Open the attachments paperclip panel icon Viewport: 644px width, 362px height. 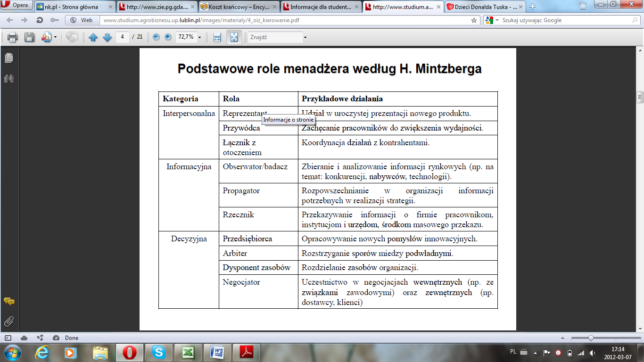(x=9, y=321)
